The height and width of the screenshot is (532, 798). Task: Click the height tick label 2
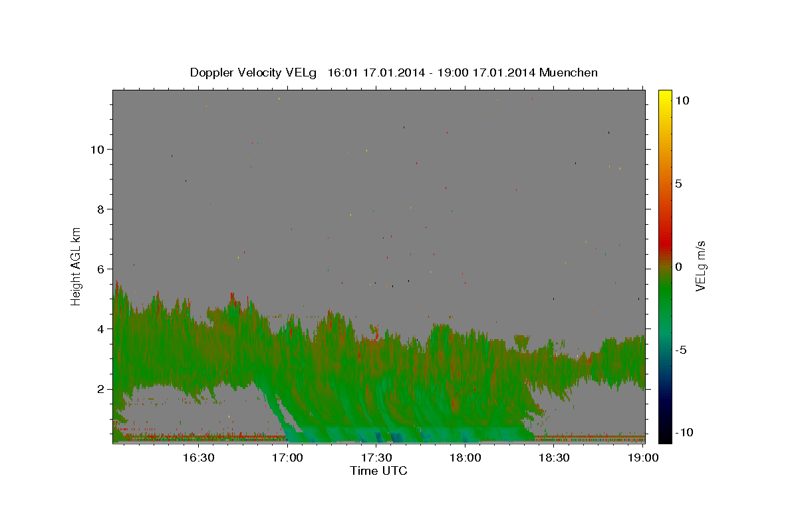click(102, 389)
